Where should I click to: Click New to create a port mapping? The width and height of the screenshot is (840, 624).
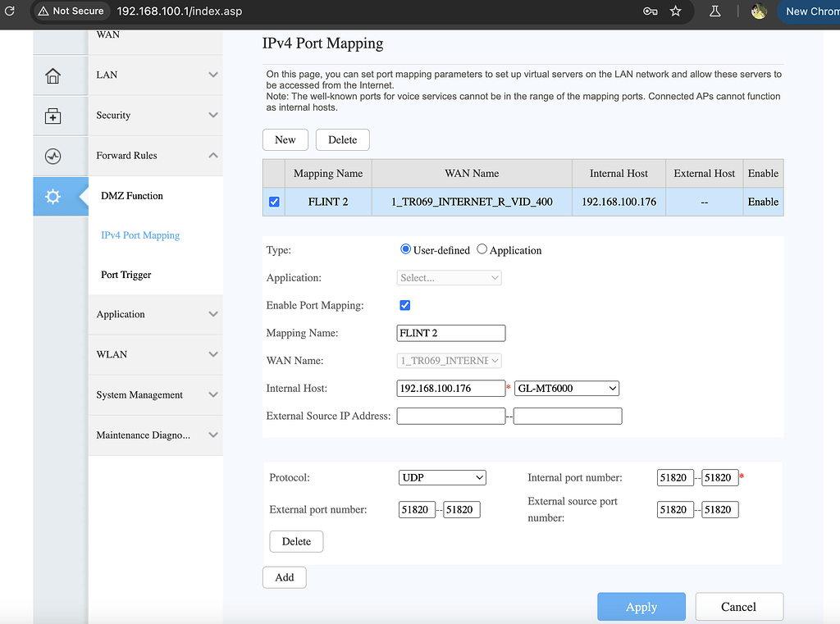(285, 139)
